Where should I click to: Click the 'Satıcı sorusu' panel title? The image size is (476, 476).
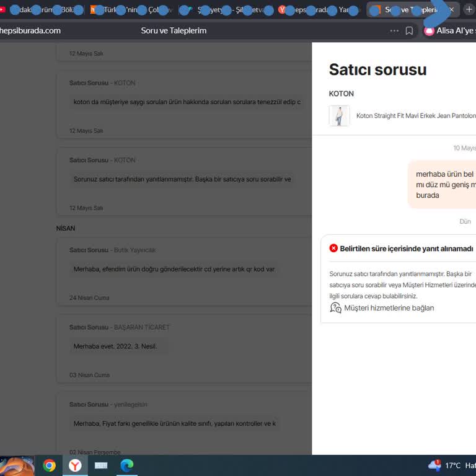click(377, 69)
